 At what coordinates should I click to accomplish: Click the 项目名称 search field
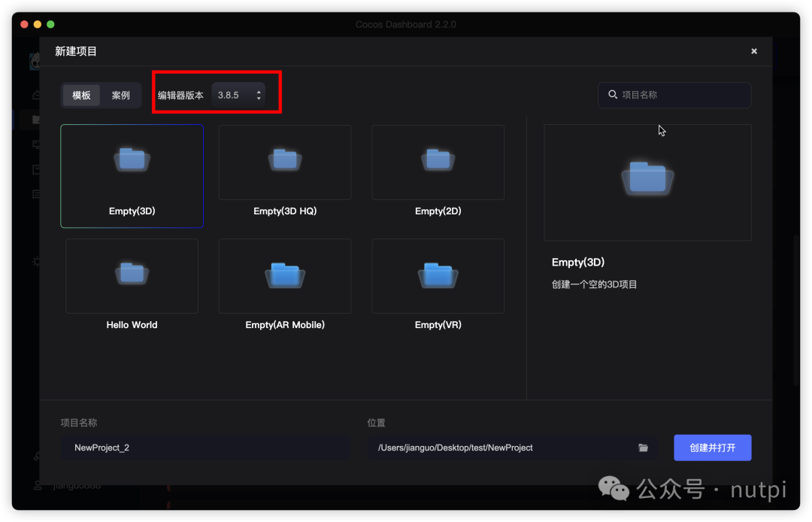click(674, 95)
